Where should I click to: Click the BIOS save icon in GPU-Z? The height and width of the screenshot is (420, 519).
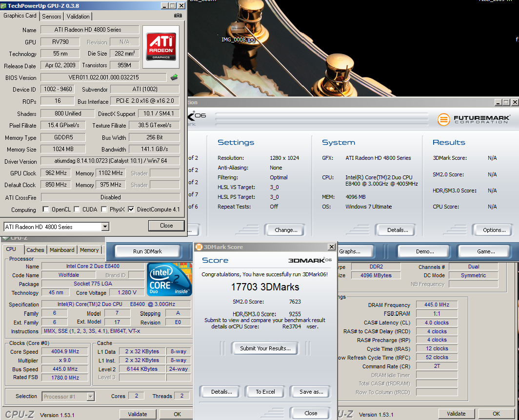click(x=174, y=77)
